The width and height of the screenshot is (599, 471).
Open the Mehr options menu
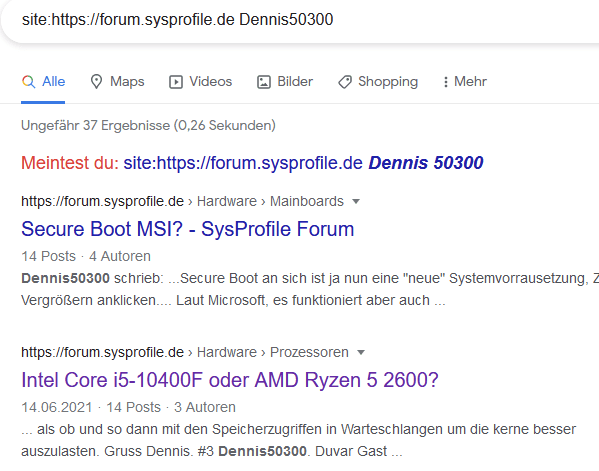[465, 82]
